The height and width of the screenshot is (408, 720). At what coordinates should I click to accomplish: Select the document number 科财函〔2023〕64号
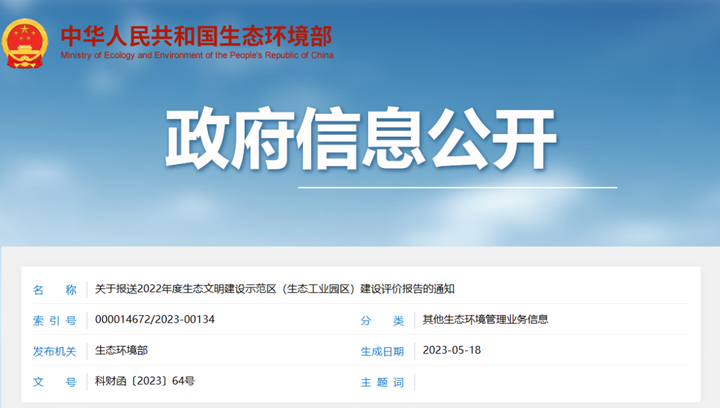[x=145, y=381]
